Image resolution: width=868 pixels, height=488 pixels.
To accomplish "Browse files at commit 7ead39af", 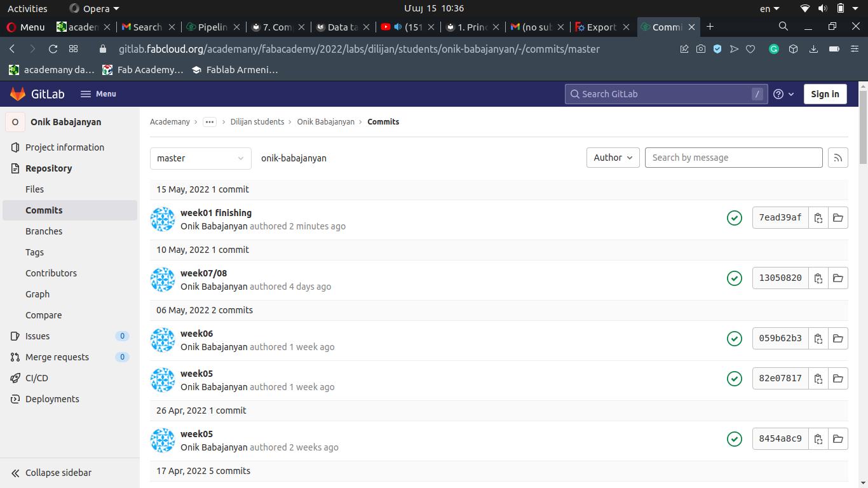I will point(838,218).
